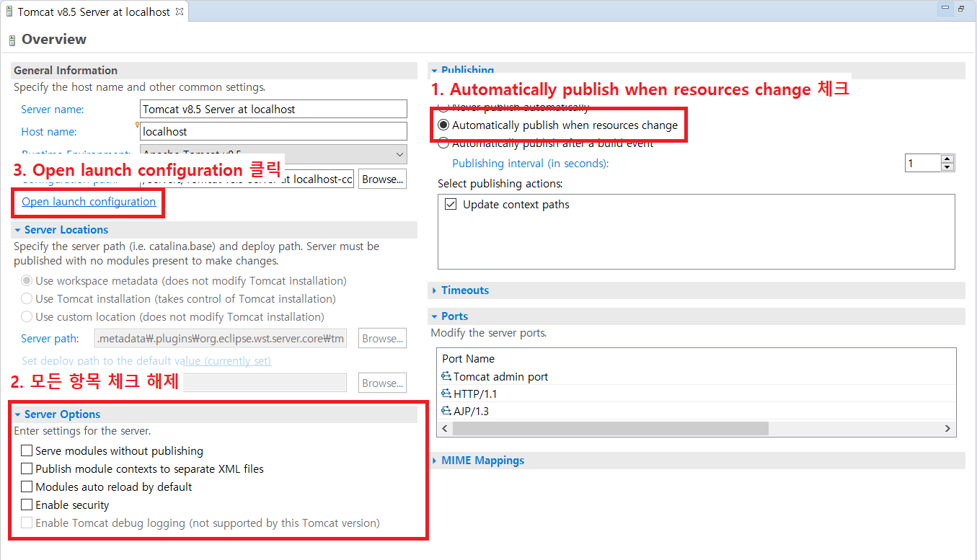Toggle Modules auto reload by default
The height and width of the screenshot is (560, 977).
[27, 486]
